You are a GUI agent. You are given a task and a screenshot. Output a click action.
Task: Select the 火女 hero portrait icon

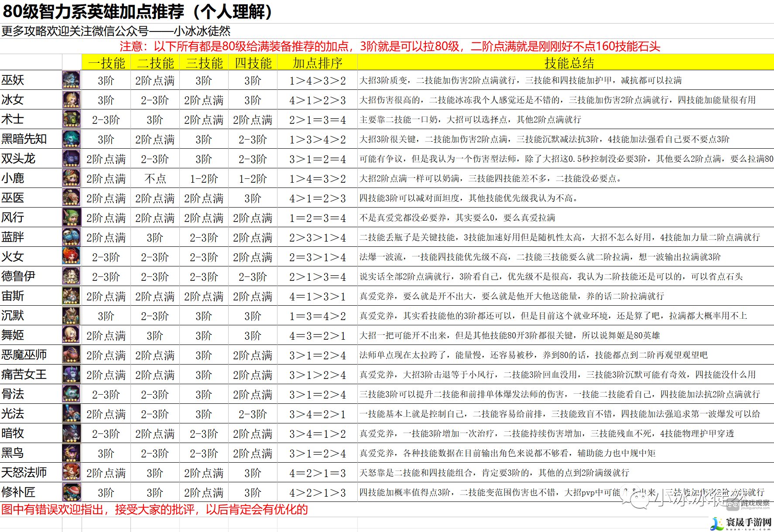[71, 257]
